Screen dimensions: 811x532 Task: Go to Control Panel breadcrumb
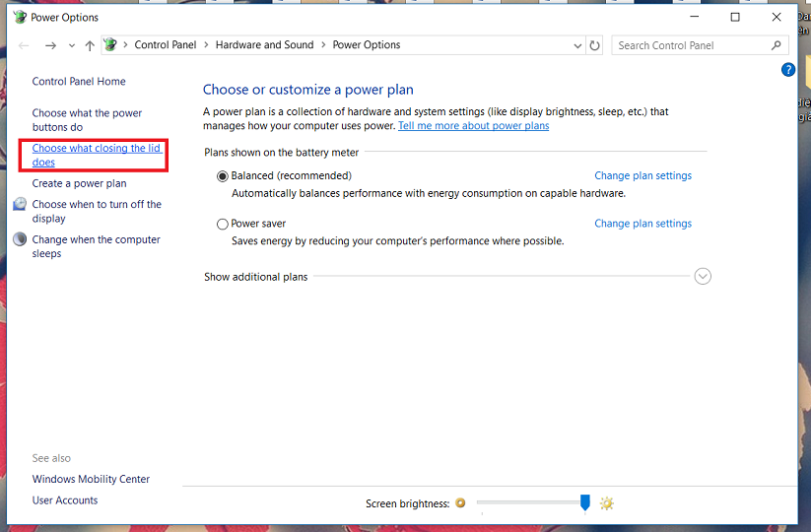coord(166,45)
